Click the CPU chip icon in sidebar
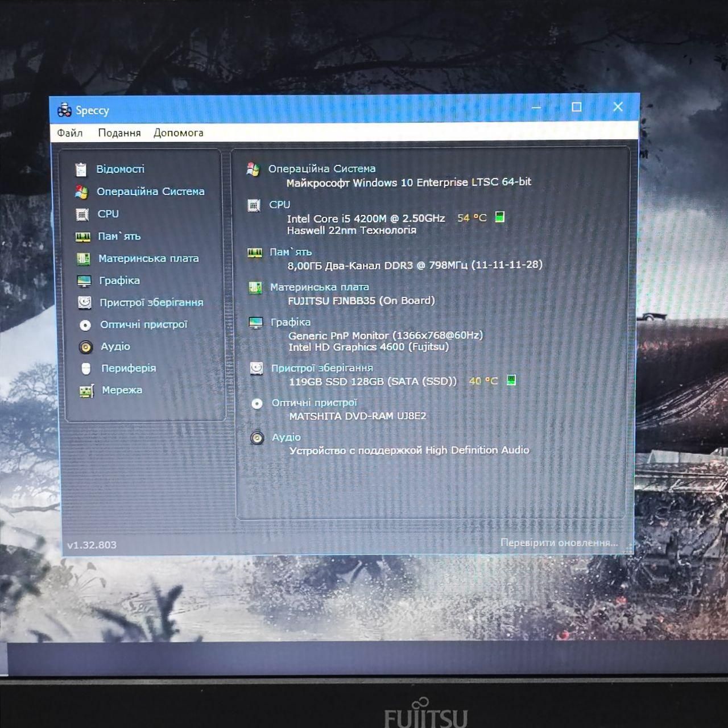This screenshot has height=728, width=728. pos(82,214)
